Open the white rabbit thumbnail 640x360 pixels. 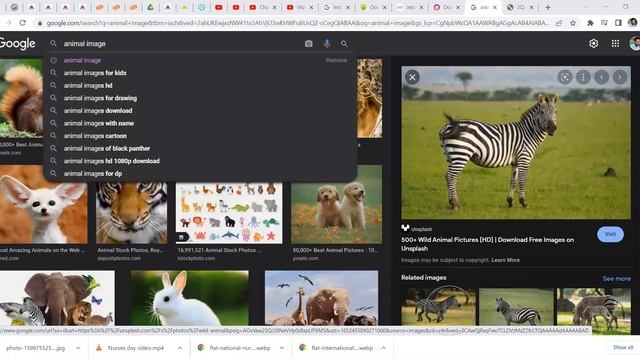pyautogui.click(x=190, y=298)
